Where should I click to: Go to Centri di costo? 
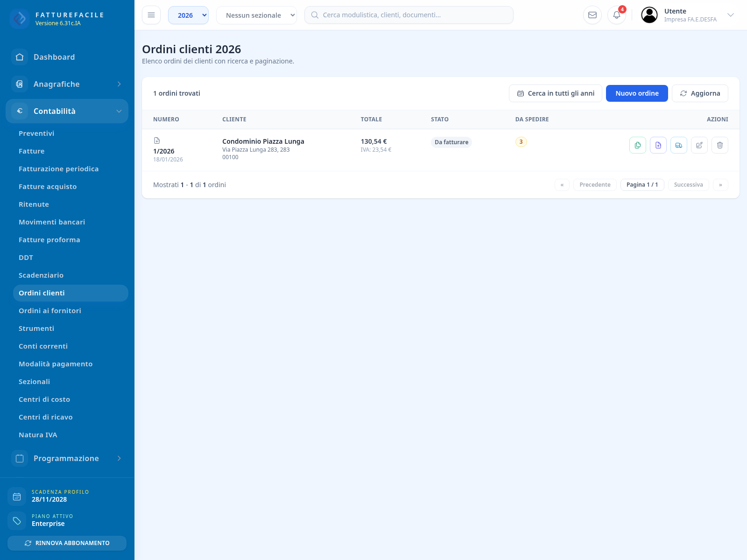[70, 399]
